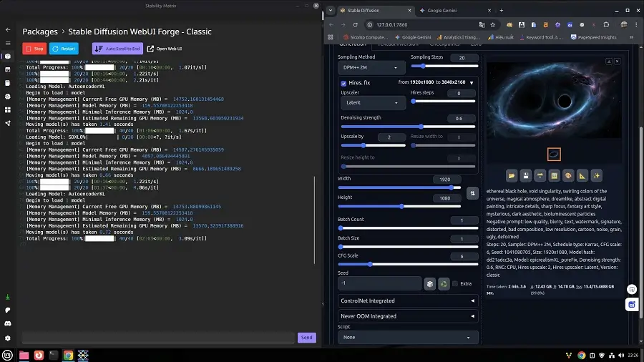Open the browser extensions puzzle icon
The height and width of the screenshot is (362, 644).
coord(606,24)
